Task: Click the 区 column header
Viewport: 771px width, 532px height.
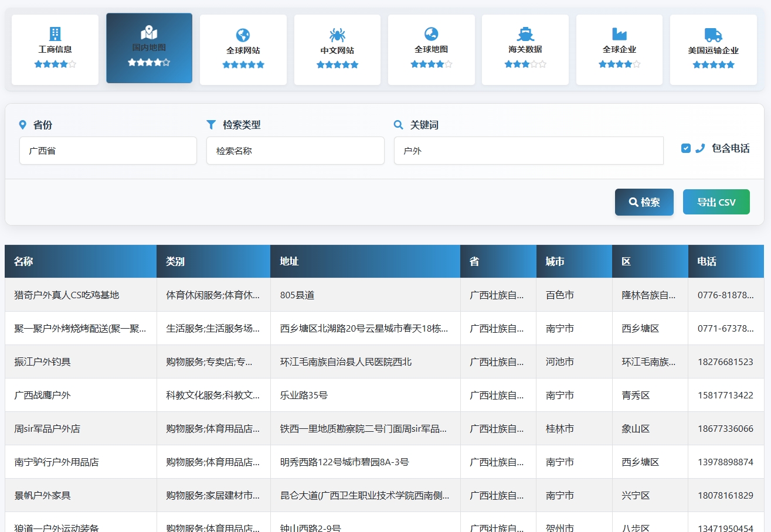Action: click(x=650, y=261)
